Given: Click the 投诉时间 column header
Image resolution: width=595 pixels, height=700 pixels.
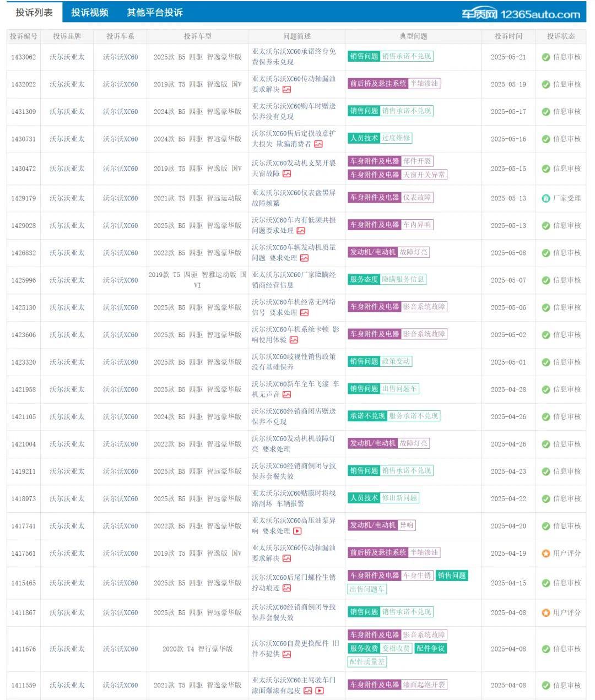Looking at the screenshot, I should click(x=509, y=36).
